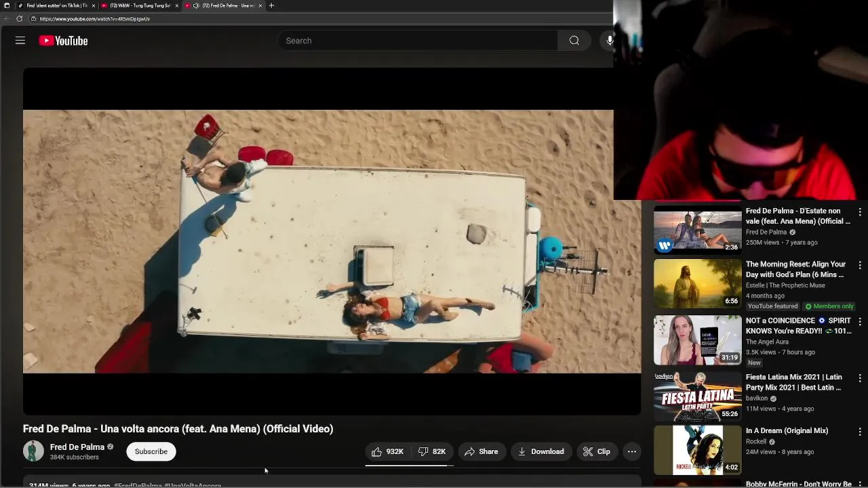Open title 'Fred De Palma - D'Estate non vale'
Viewport: 868px width, 488px height.
click(x=798, y=216)
